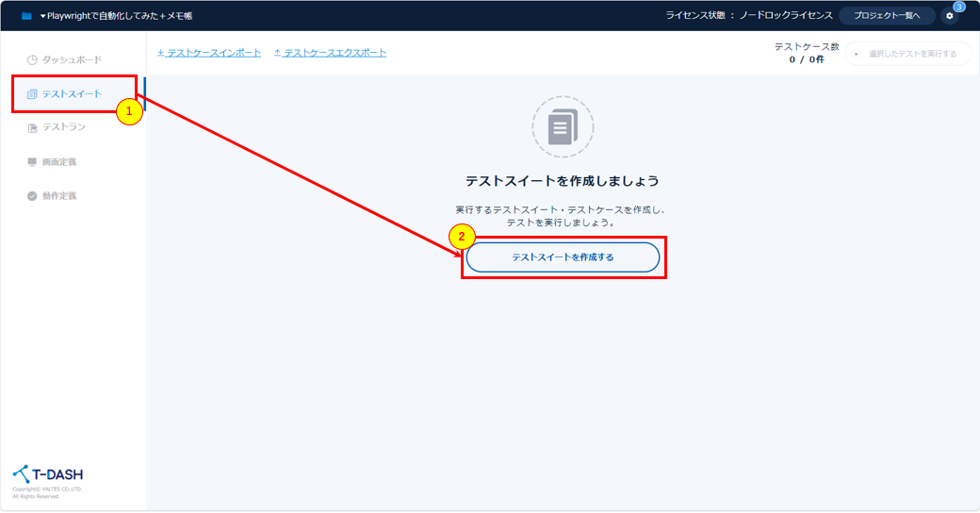Click テストスイートを作成する button
The width and height of the screenshot is (980, 513).
tap(563, 257)
